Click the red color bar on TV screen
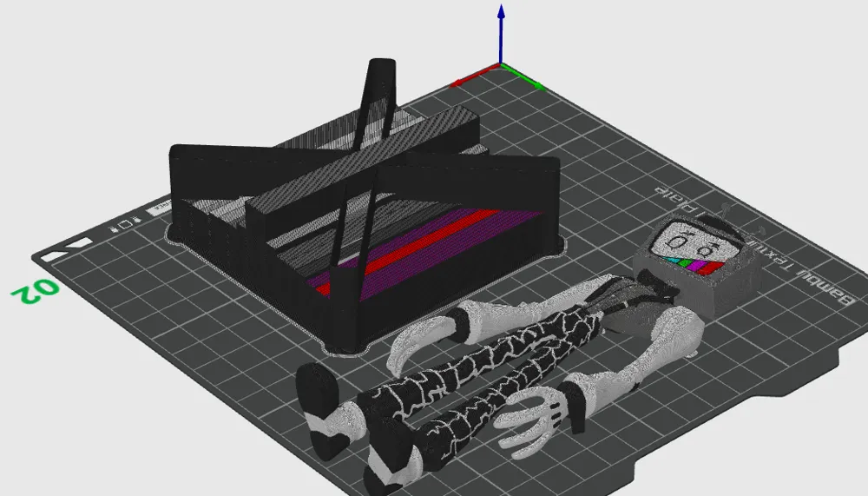The width and height of the screenshot is (868, 496). tap(710, 268)
